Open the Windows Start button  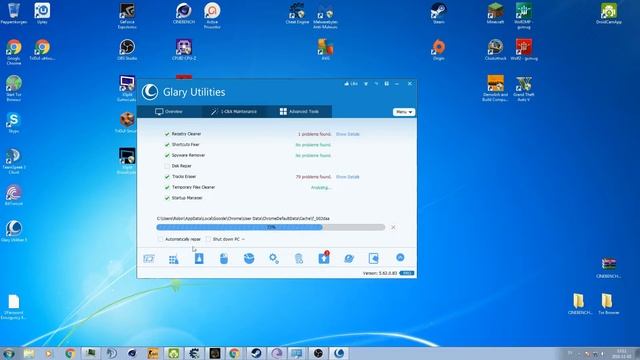8,353
